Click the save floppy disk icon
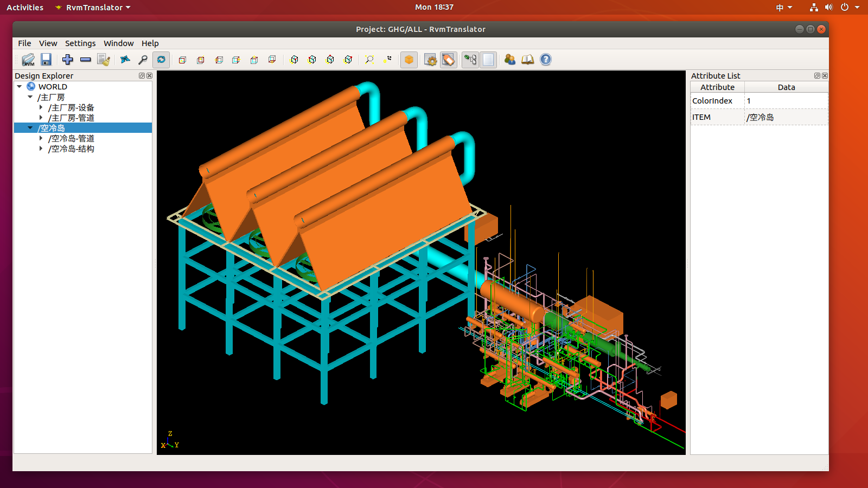This screenshot has height=488, width=868. pos(46,60)
